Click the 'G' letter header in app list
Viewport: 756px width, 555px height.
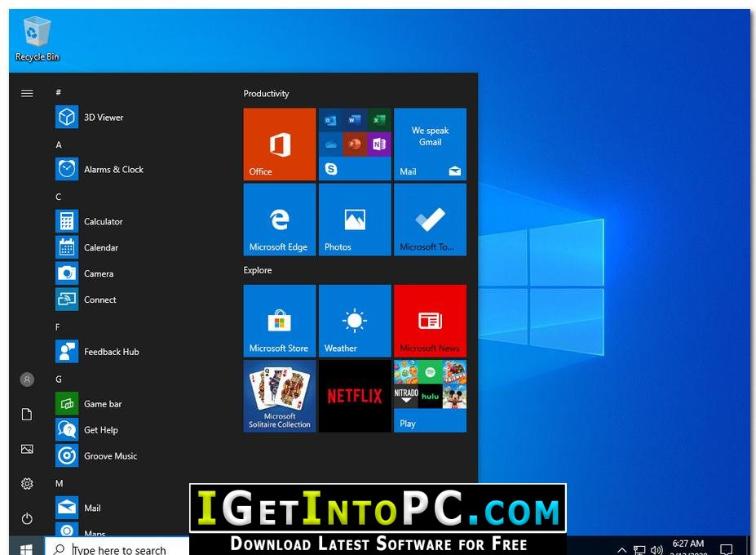(x=59, y=380)
